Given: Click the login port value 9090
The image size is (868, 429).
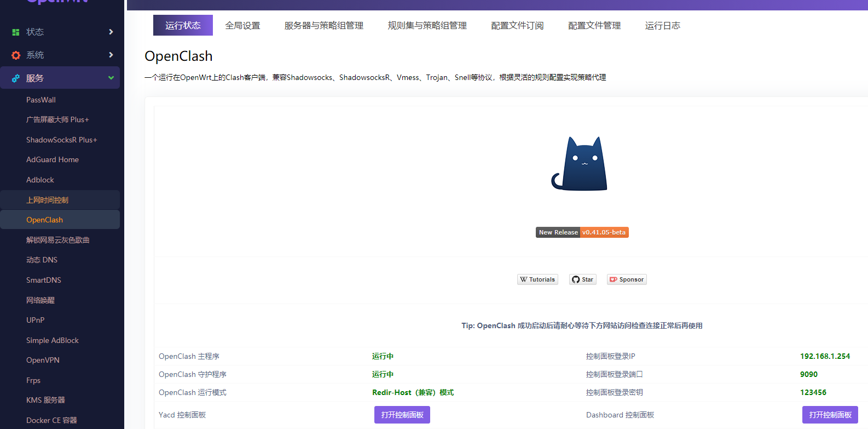Looking at the screenshot, I should [x=809, y=374].
